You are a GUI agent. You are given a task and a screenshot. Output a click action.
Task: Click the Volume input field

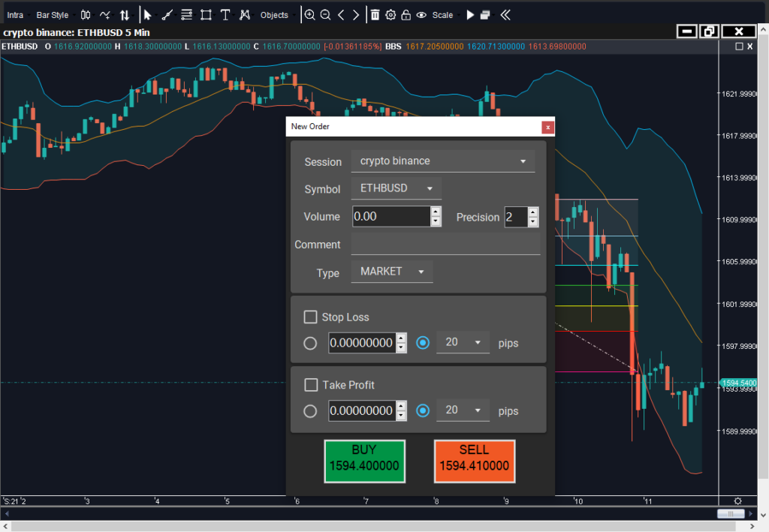[x=391, y=217]
